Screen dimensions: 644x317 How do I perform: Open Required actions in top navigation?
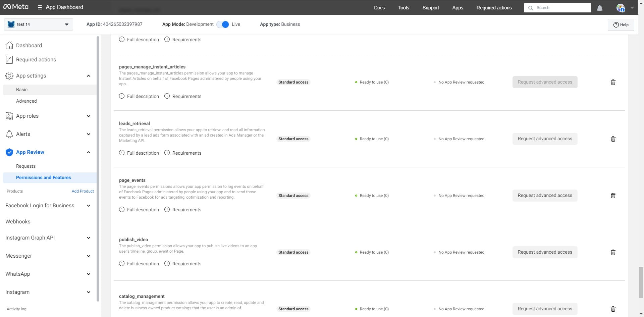coord(494,8)
